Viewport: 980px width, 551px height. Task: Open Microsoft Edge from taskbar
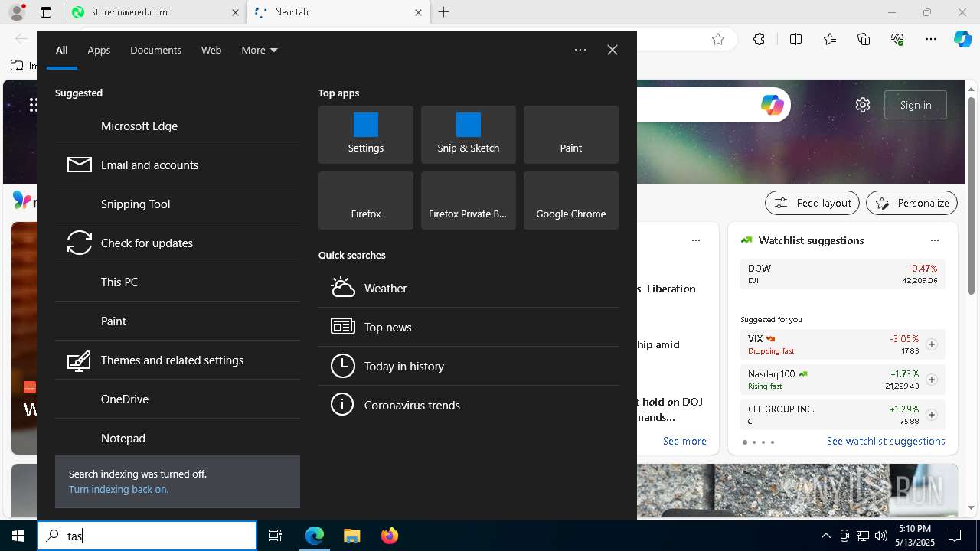pos(315,536)
